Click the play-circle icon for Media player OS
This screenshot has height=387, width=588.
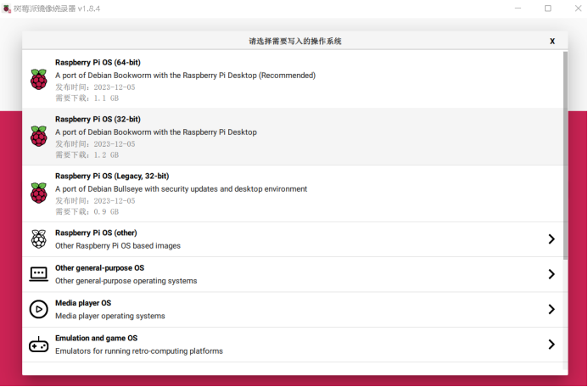pos(39,310)
